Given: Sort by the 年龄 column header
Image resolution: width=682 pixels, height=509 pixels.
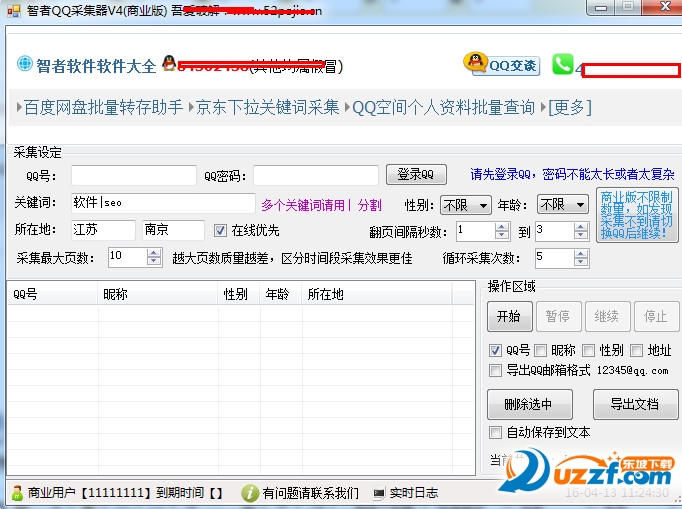Looking at the screenshot, I should 281,295.
